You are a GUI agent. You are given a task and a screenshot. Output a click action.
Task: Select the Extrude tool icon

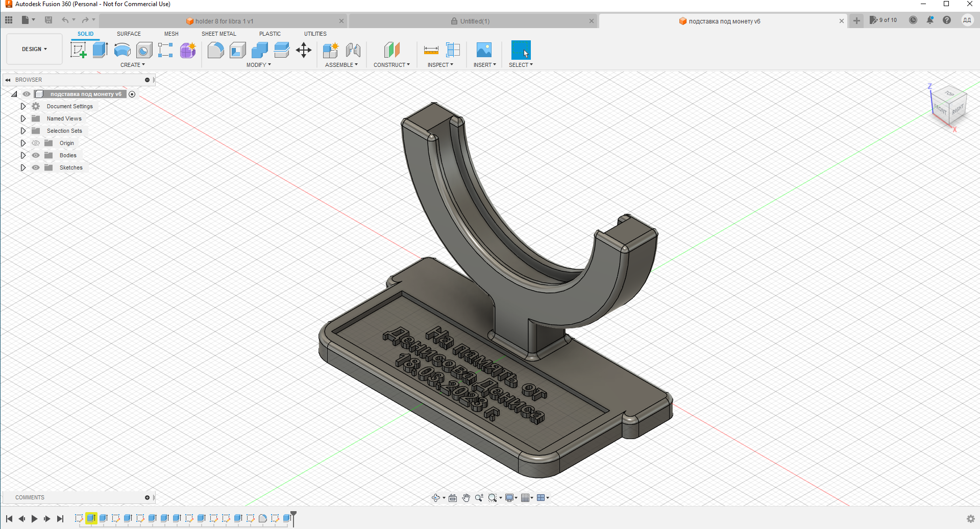coord(100,50)
